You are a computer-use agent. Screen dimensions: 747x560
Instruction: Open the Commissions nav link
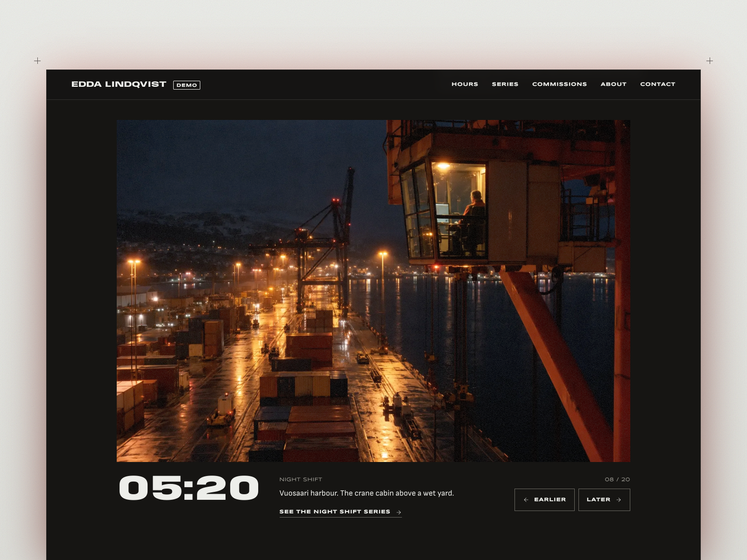coord(559,84)
